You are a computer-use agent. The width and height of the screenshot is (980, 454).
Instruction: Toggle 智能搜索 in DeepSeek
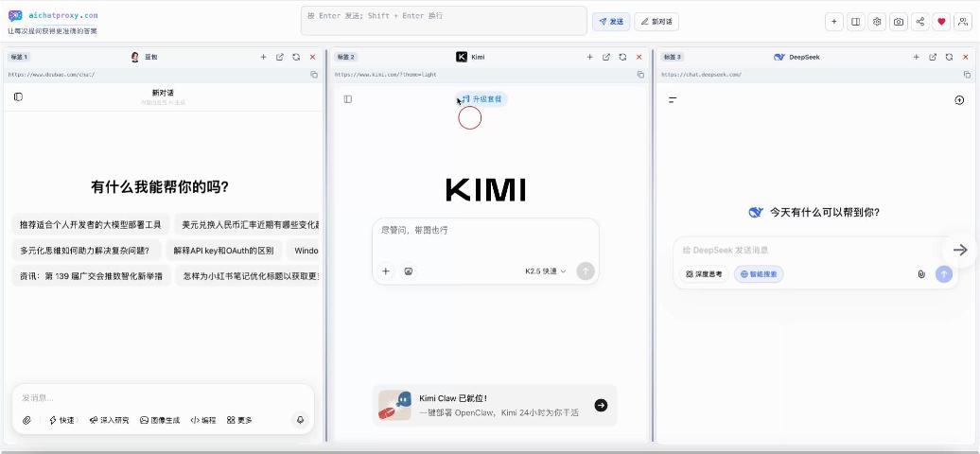point(759,274)
